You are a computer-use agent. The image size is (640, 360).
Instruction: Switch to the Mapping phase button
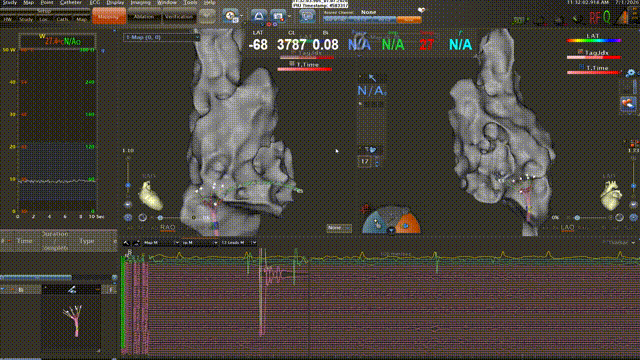pyautogui.click(x=109, y=16)
